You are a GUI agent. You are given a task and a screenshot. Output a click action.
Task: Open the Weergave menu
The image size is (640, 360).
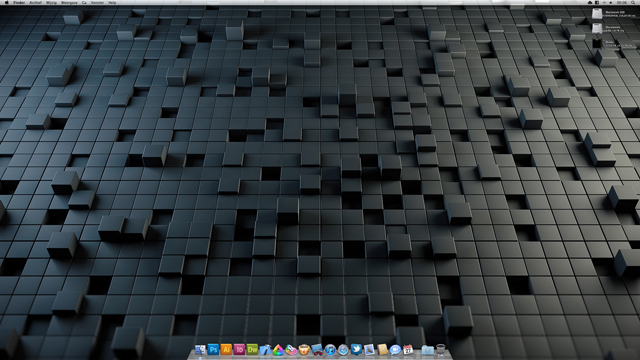[x=69, y=2]
